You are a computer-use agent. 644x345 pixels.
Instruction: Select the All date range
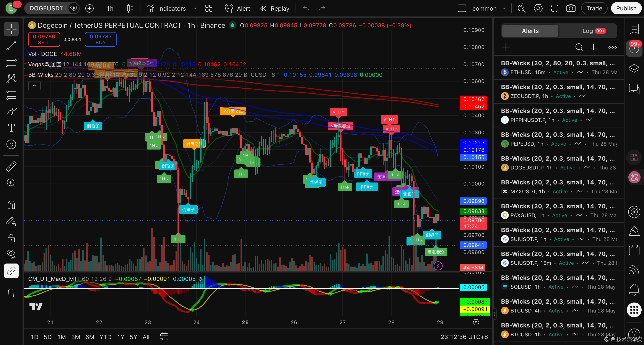pyautogui.click(x=146, y=337)
